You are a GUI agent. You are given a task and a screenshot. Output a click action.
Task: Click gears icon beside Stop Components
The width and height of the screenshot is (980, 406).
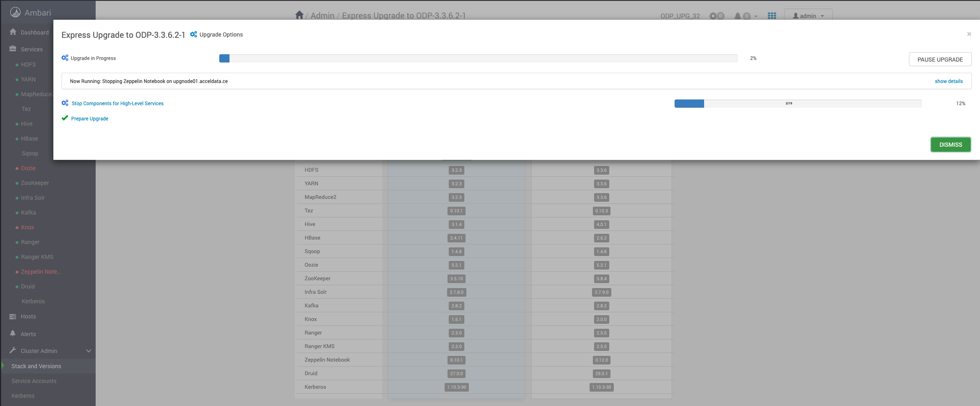pos(65,103)
